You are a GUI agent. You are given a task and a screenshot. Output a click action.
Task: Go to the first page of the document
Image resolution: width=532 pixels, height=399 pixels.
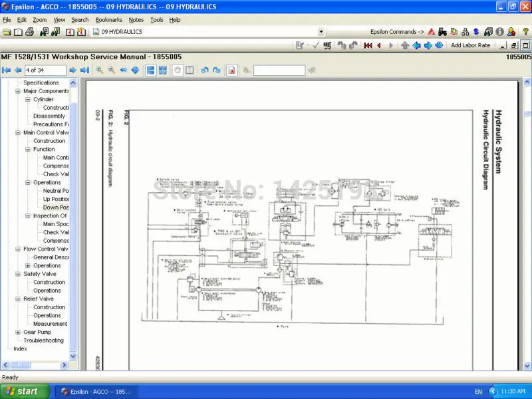(7, 70)
